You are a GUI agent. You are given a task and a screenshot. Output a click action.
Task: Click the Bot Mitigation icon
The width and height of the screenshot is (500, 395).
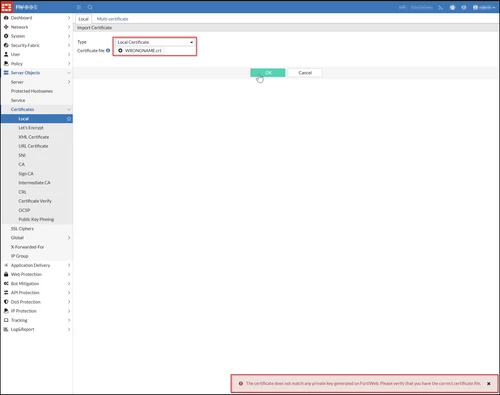pos(6,283)
